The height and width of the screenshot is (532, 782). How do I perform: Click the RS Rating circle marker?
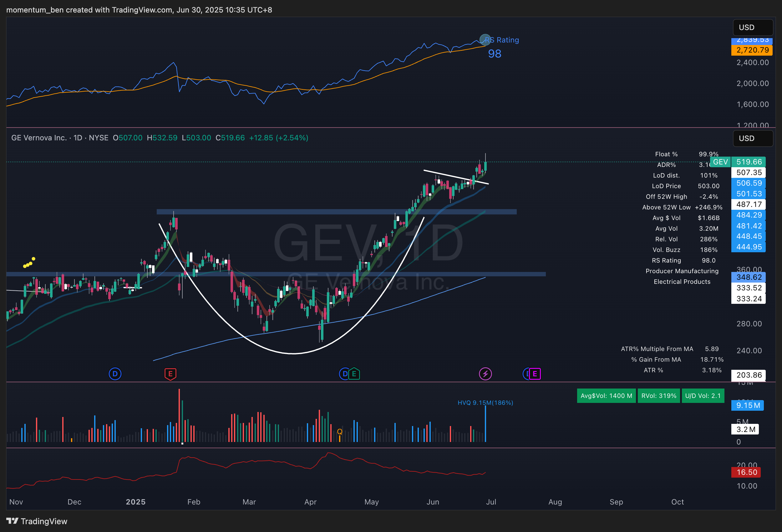point(485,40)
